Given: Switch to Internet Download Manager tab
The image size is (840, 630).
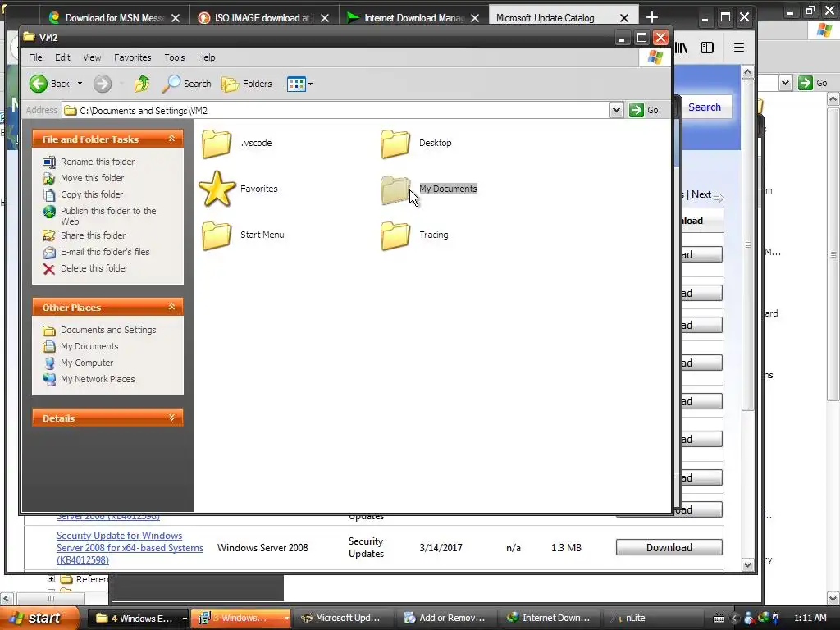Looking at the screenshot, I should 413,18.
